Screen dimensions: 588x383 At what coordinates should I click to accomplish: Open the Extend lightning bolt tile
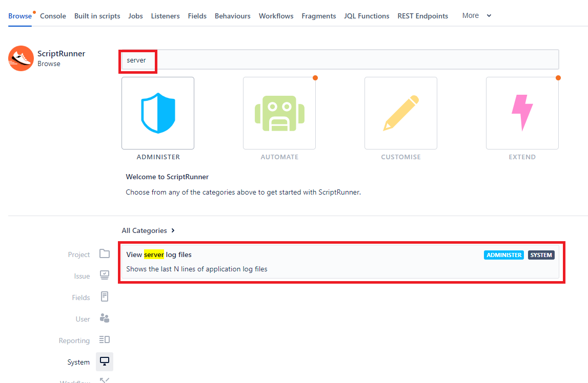(x=522, y=113)
